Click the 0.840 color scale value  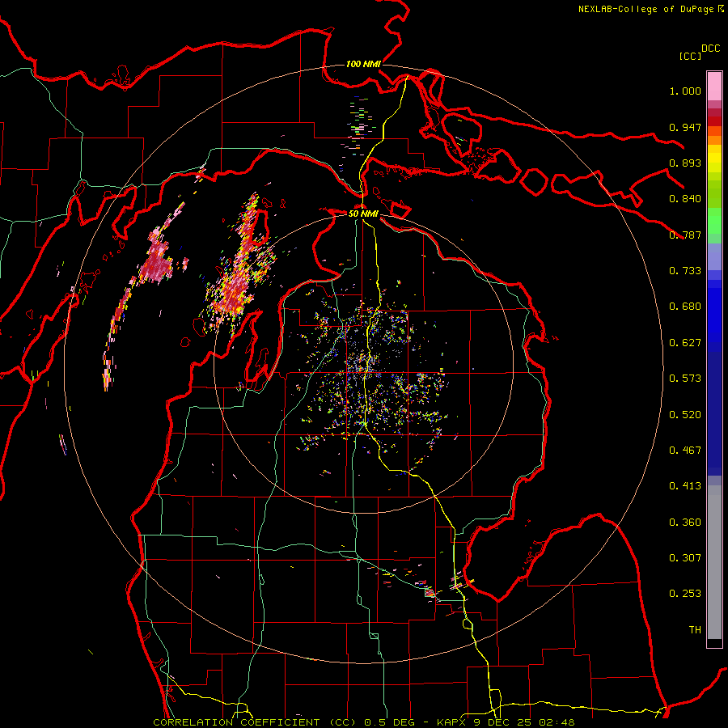tap(685, 199)
